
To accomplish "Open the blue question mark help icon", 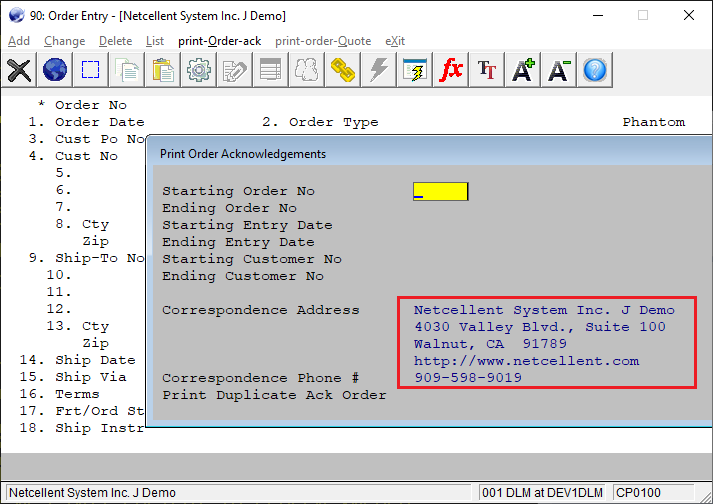I will click(595, 70).
